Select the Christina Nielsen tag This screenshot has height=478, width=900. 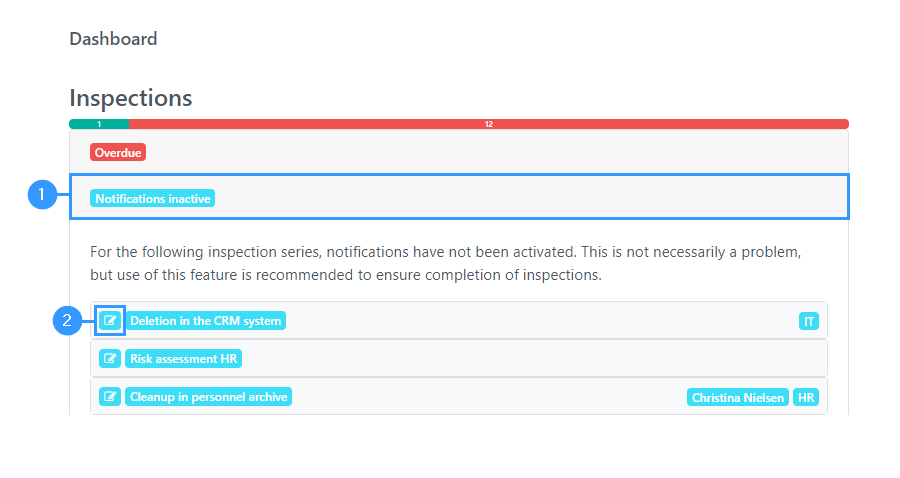coord(738,397)
